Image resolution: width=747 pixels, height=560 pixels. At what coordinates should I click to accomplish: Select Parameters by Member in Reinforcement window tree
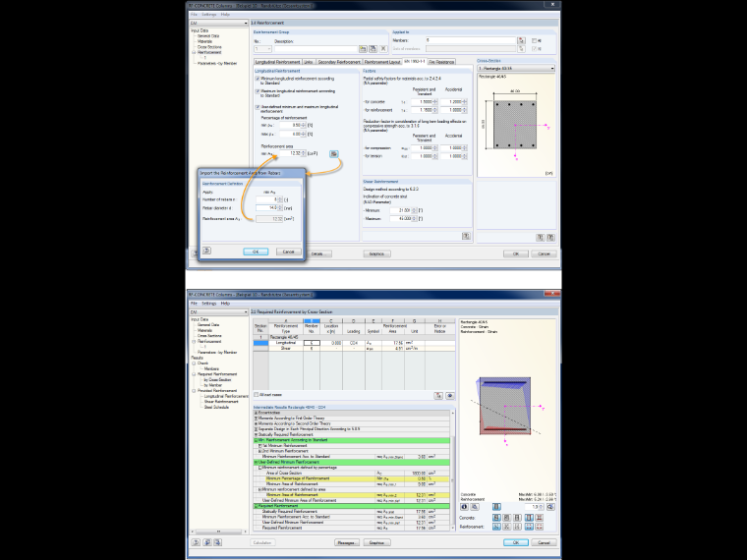click(217, 63)
